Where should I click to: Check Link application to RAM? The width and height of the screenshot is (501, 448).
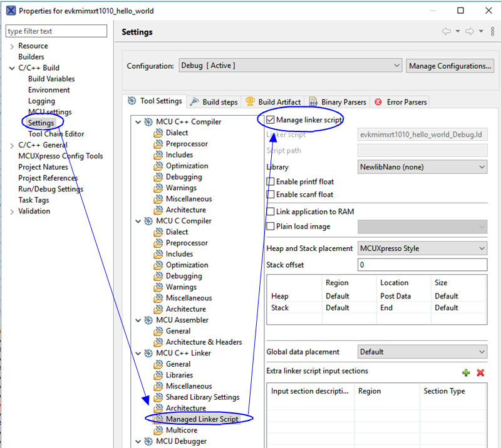(x=271, y=211)
